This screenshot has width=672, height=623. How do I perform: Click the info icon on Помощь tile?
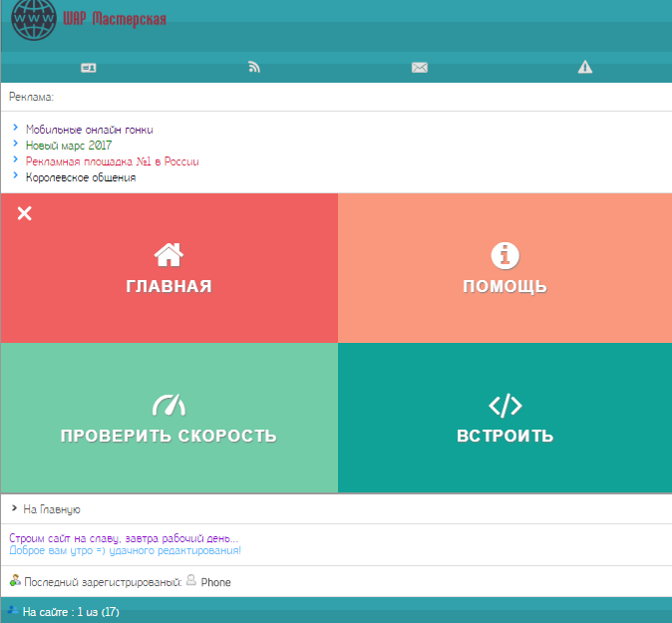coord(505,254)
